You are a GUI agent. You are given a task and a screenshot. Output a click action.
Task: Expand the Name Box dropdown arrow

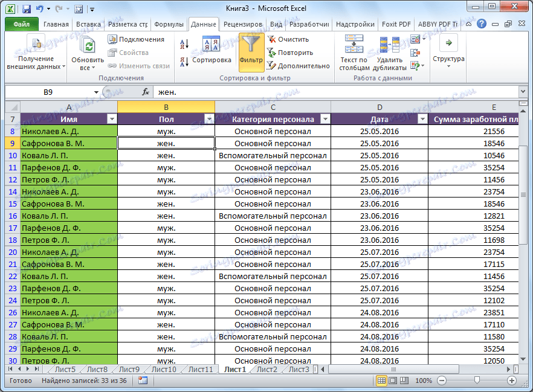(x=95, y=92)
